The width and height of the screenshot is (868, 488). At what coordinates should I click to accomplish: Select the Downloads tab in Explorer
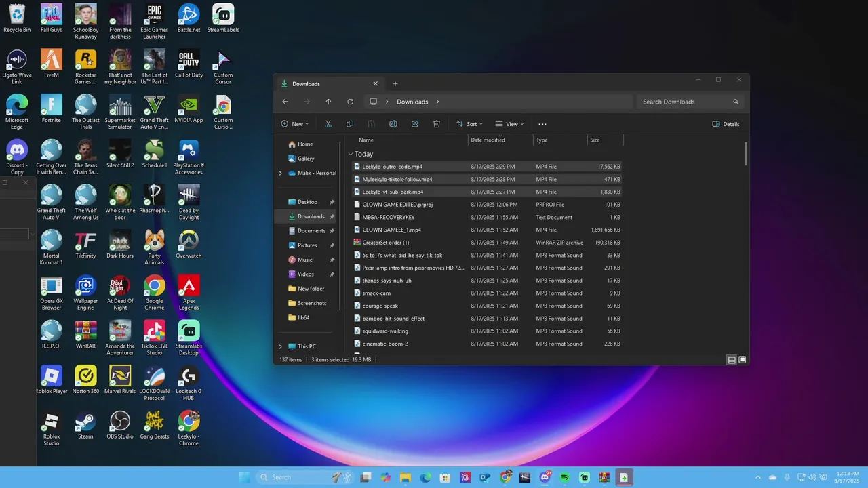pyautogui.click(x=330, y=84)
